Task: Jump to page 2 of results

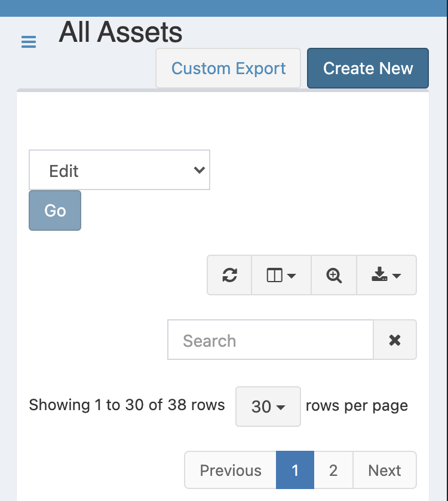Action: click(333, 470)
